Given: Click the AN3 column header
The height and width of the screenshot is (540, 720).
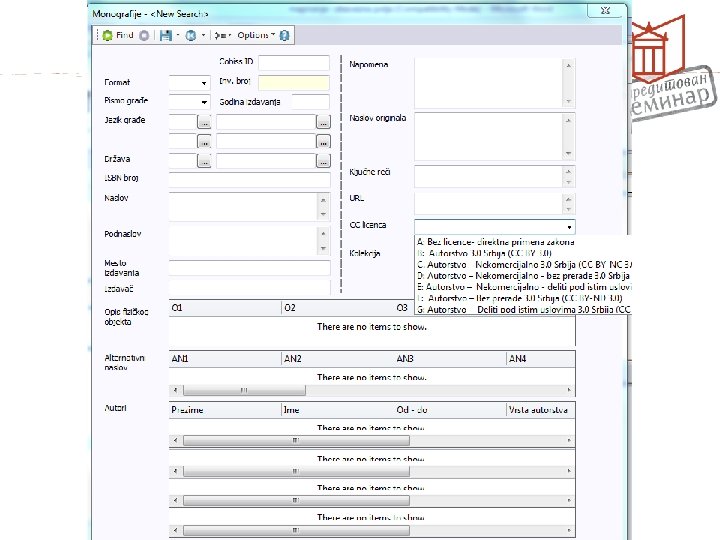Looking at the screenshot, I should click(450, 359).
